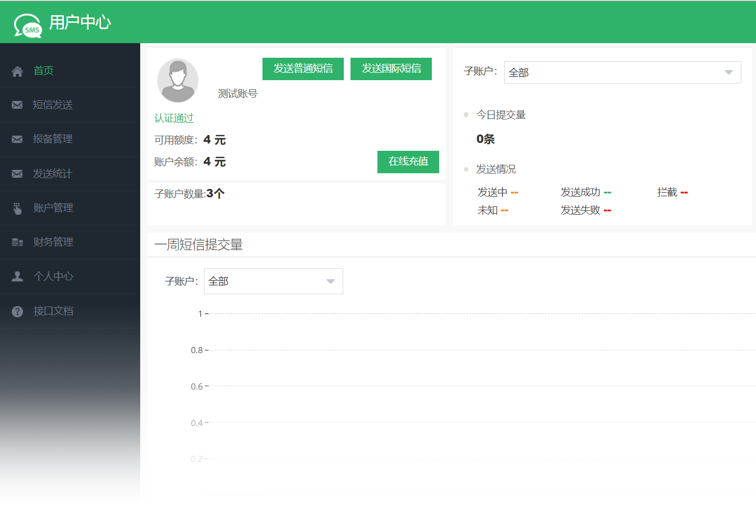Viewport: 756px width, 532px height.
Task: Click the envelope icon beside 短信发送
Action: click(17, 105)
